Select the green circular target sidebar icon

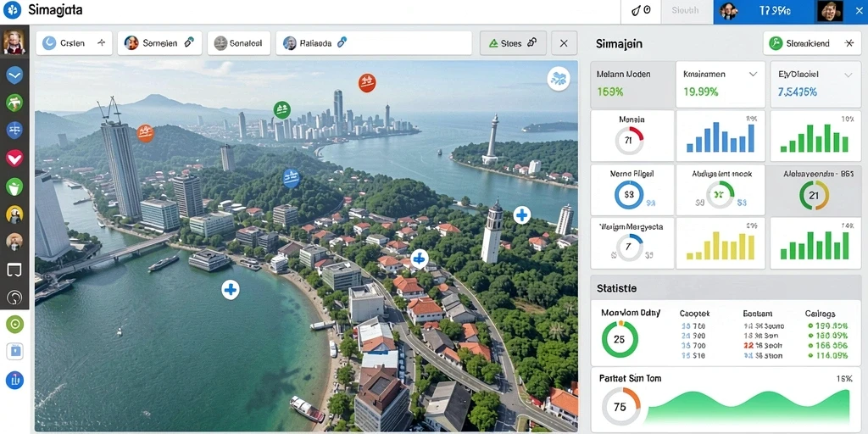(14, 324)
